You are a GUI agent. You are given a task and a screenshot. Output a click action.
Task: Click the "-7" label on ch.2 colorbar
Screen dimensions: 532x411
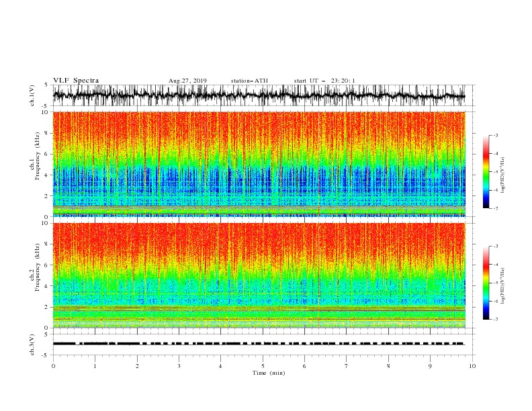[x=496, y=319]
